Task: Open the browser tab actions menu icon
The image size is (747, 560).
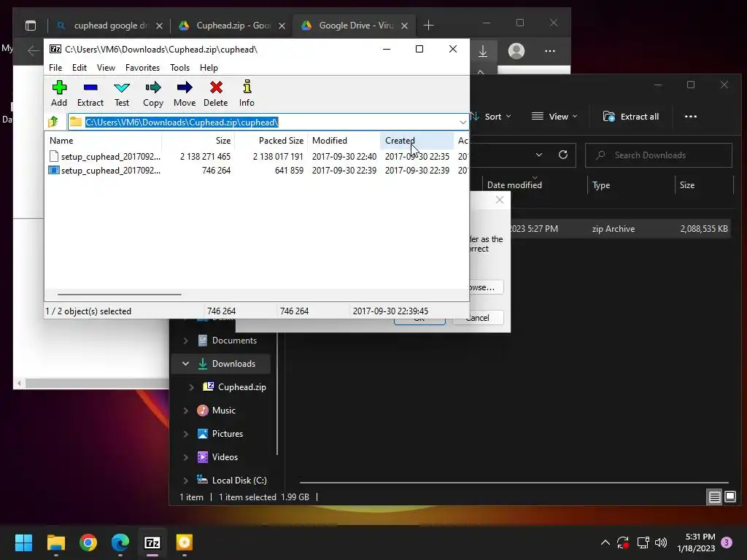Action: pos(31,26)
